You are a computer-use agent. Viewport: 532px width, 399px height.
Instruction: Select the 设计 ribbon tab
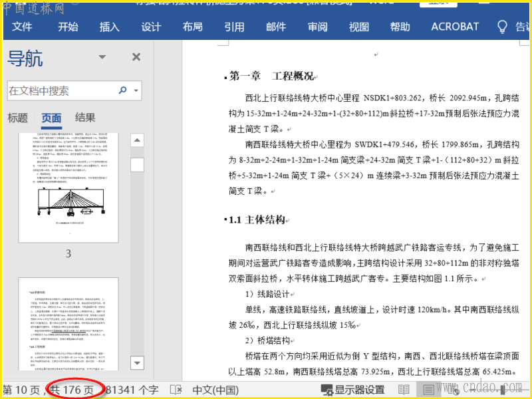tap(151, 27)
